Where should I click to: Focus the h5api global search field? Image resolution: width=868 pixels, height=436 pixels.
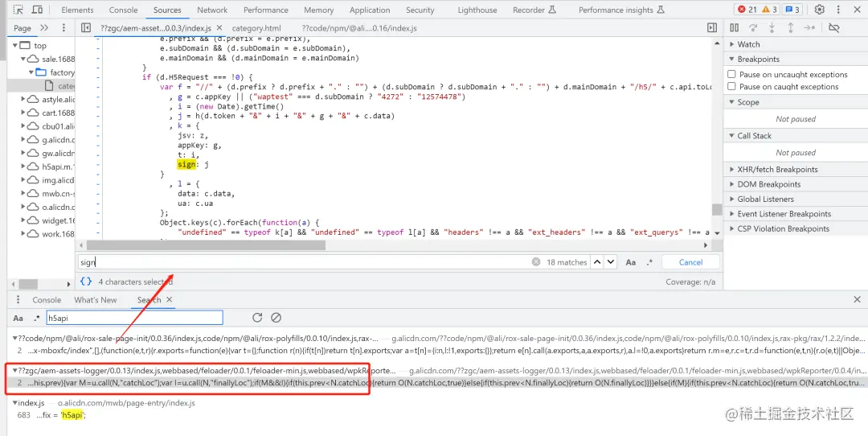pyautogui.click(x=134, y=318)
